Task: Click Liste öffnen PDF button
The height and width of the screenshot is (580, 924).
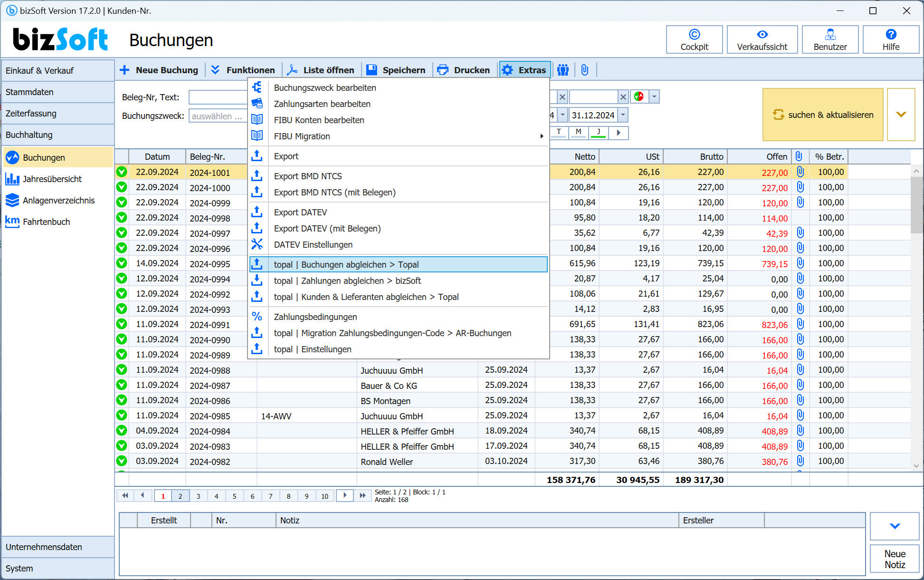Action: click(x=321, y=70)
